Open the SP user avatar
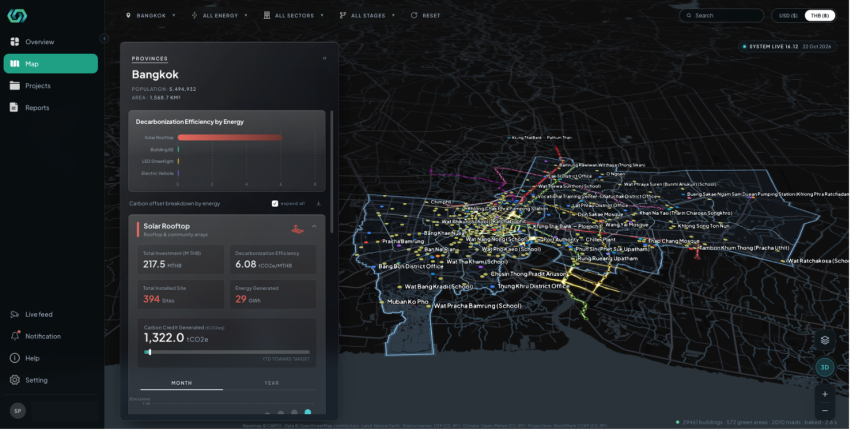Viewport: 850px width, 430px height. 17,411
